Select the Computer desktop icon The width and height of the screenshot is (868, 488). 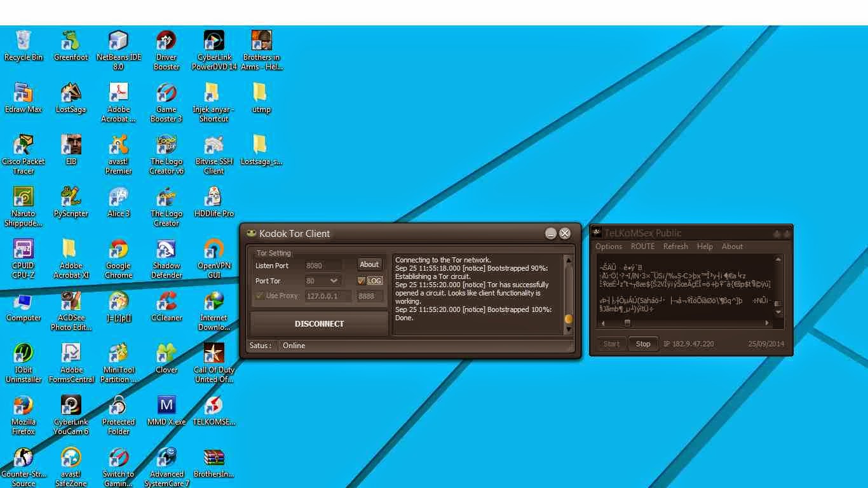pos(24,306)
